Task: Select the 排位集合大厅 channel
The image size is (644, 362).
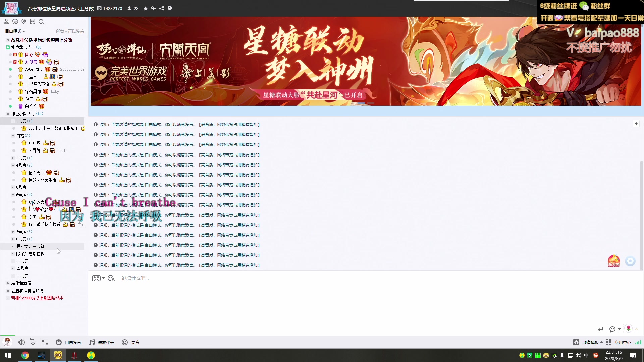Action: [23, 47]
